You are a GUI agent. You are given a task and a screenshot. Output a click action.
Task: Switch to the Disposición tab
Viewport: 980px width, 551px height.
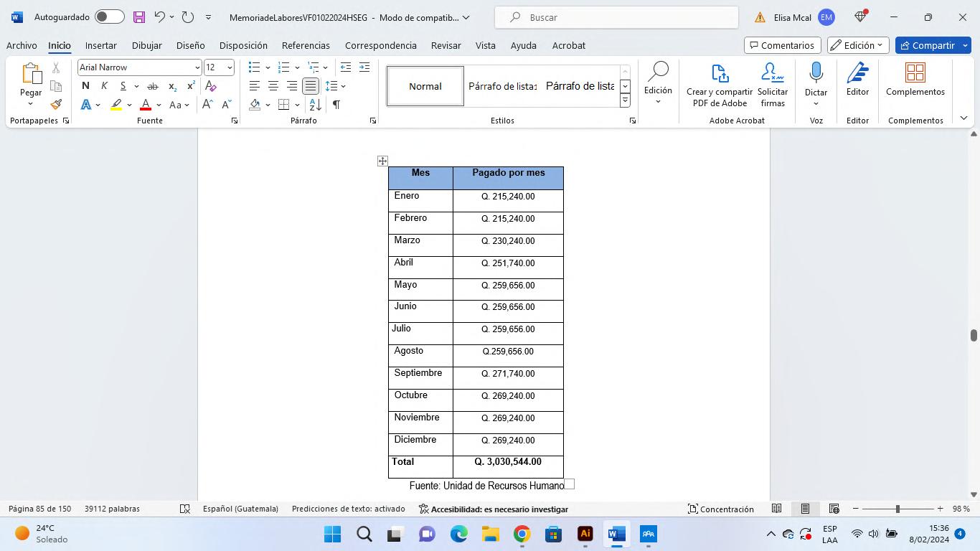(243, 45)
